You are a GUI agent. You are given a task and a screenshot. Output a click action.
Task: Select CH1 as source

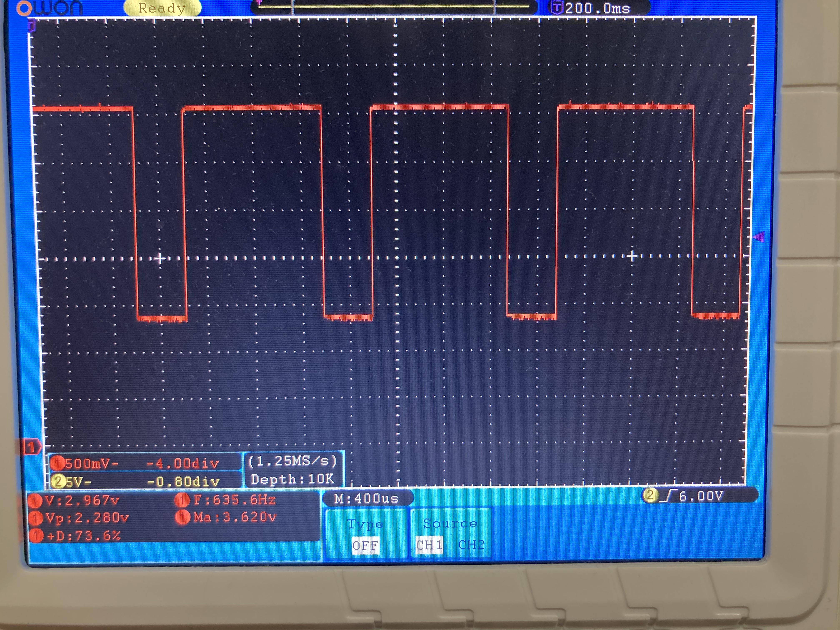(x=429, y=545)
